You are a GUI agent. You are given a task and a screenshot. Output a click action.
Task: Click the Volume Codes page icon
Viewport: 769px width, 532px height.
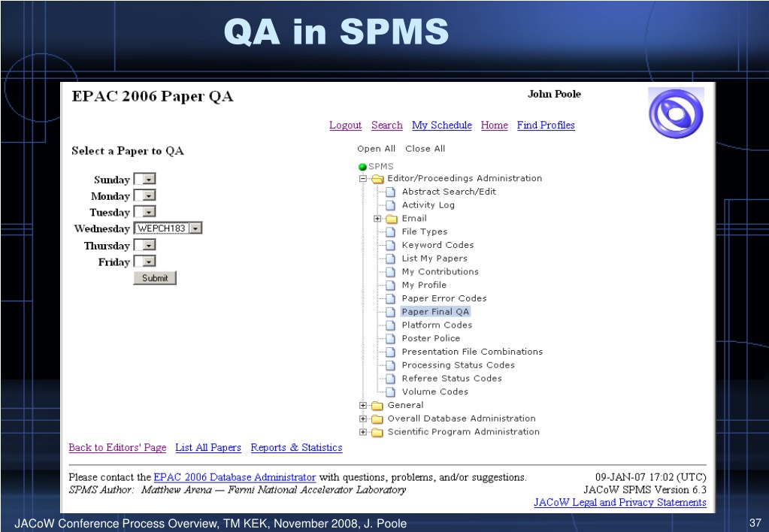[x=390, y=391]
